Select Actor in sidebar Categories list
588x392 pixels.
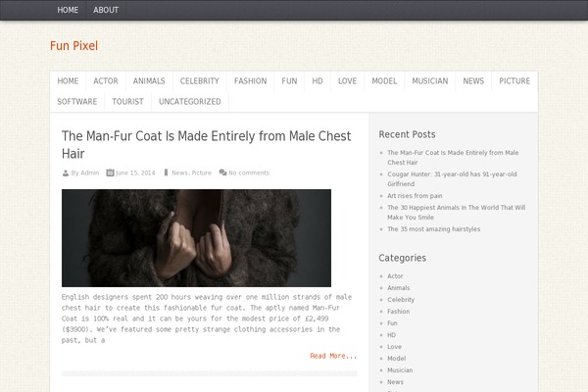(395, 276)
